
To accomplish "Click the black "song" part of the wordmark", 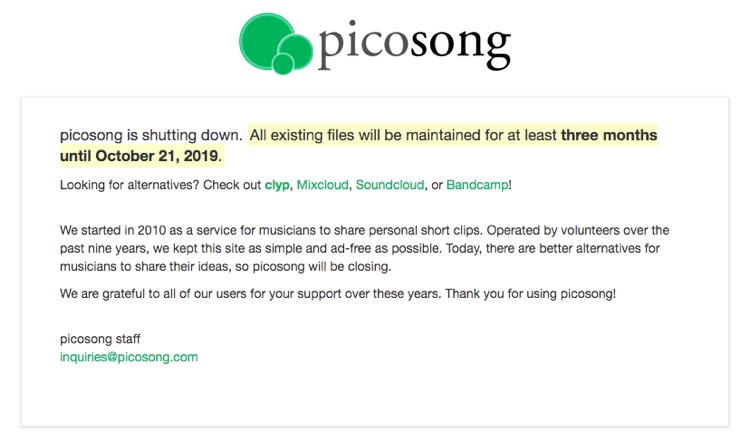I will click(x=461, y=48).
